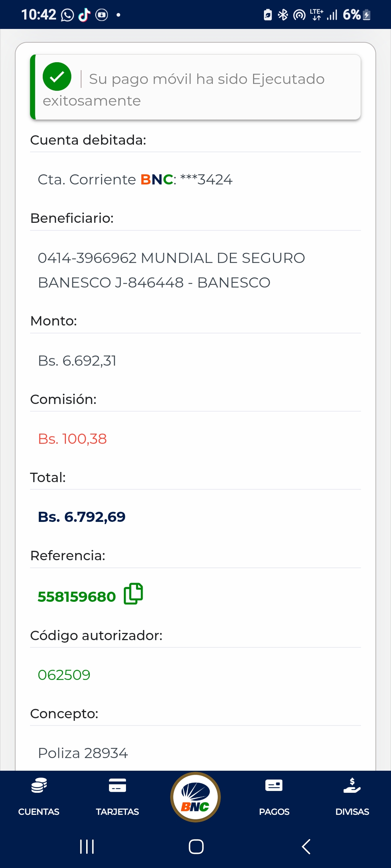
Task: Tap the green success checkmark icon
Action: pos(57,77)
